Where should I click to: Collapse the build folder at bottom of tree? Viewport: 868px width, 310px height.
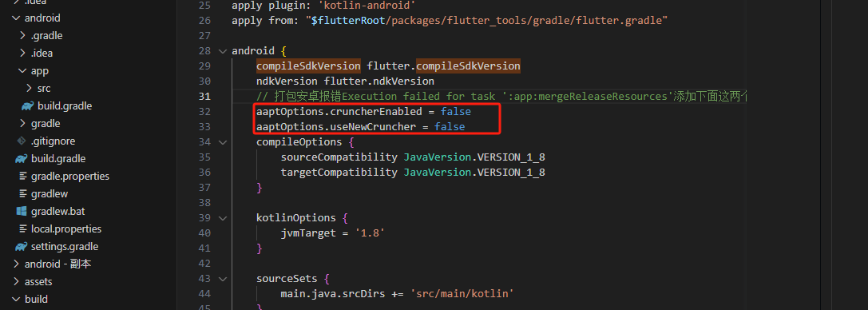[16, 300]
